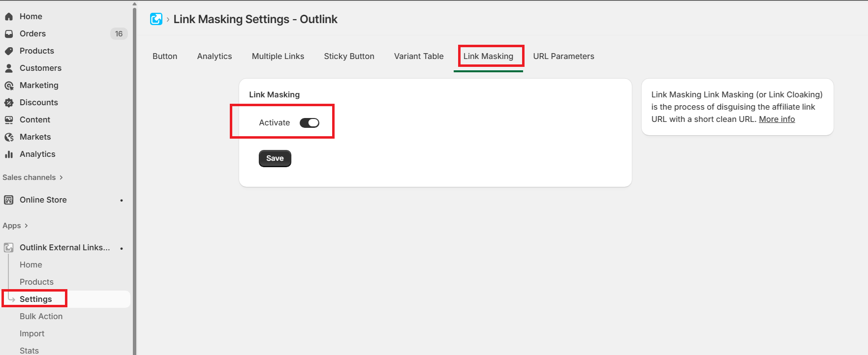Toggle the Activate link masking switch
868x355 pixels.
tap(310, 122)
